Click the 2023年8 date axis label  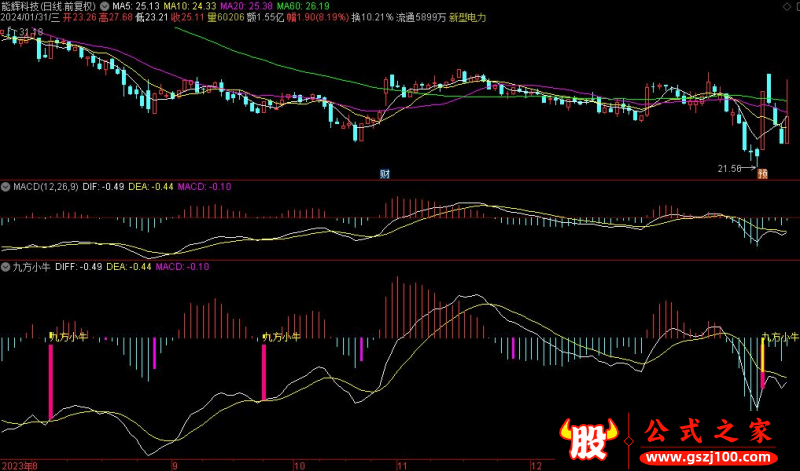(x=20, y=465)
